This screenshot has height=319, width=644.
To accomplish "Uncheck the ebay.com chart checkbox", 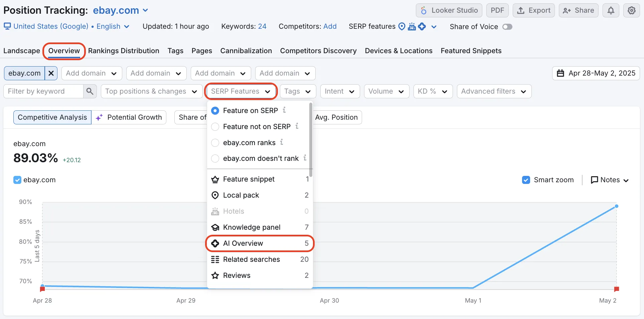I will (17, 180).
